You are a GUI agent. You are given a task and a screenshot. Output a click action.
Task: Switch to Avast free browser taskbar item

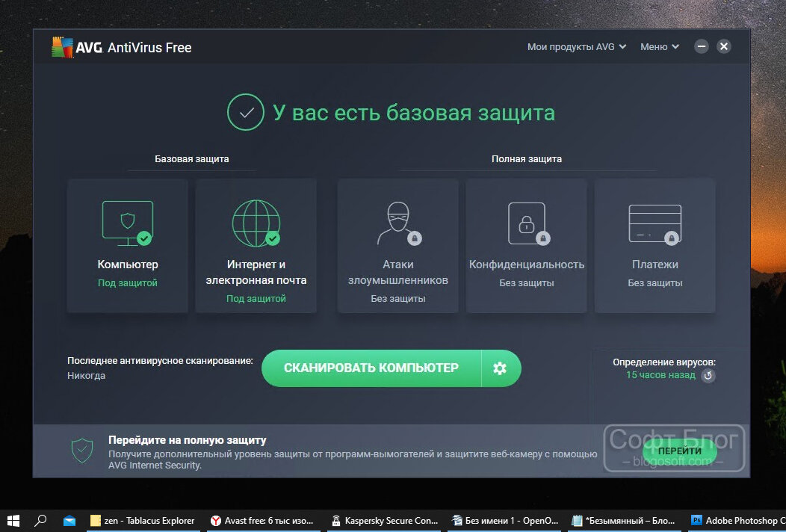[x=264, y=521]
